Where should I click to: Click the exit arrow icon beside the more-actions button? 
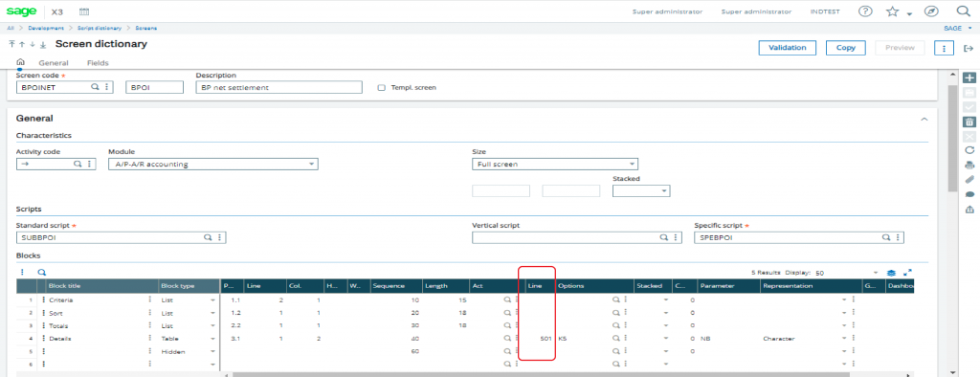969,48
